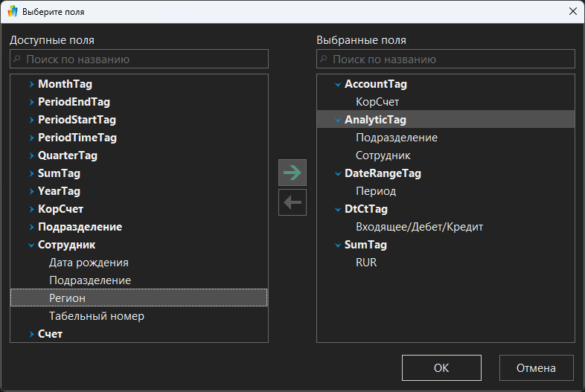Expand the Счет node at list bottom
The width and height of the screenshot is (585, 392).
[x=31, y=335]
